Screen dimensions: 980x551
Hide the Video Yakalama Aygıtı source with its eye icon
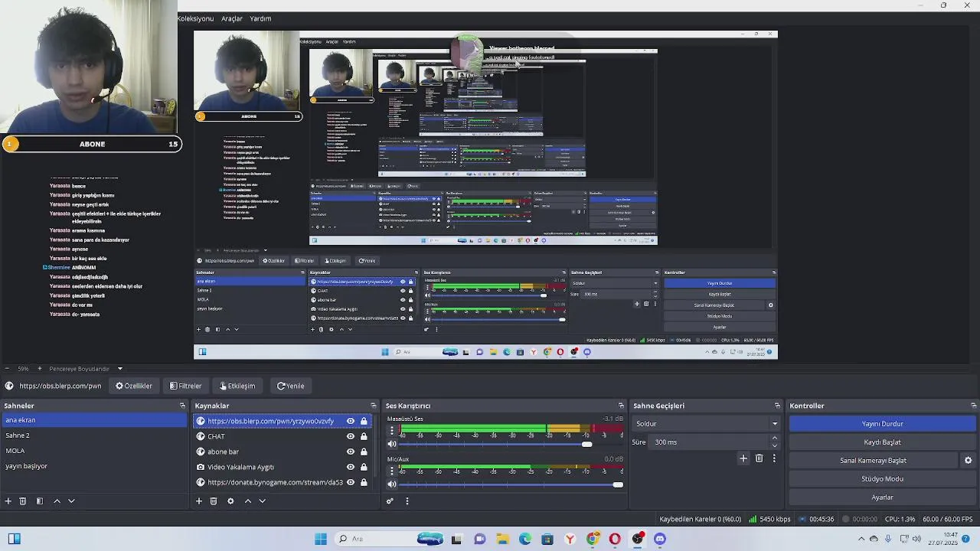pyautogui.click(x=351, y=467)
